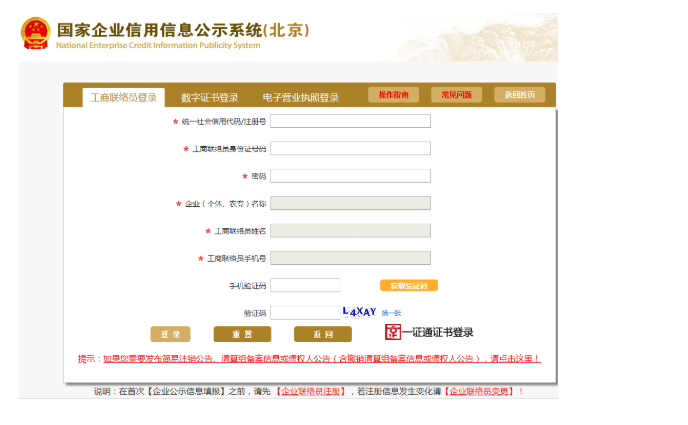This screenshot has height=425, width=688.
Task: Click the orange get verification code button
Action: [409, 286]
